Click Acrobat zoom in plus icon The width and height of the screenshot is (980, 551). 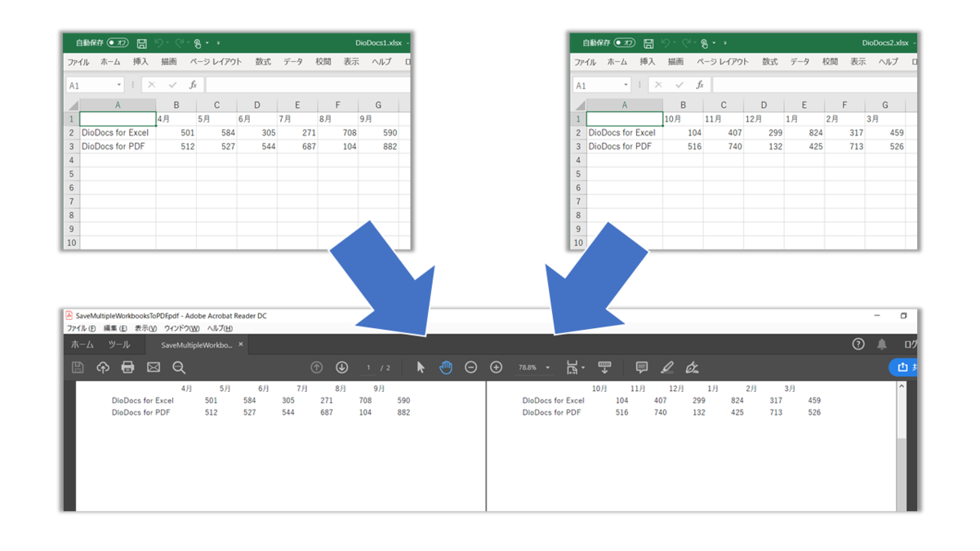point(496,367)
